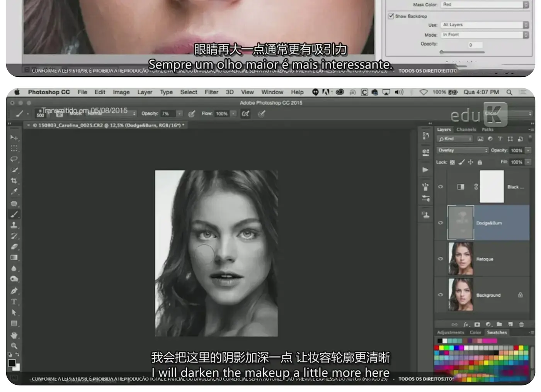Screen dimensions: 541x392
Task: Hide the Background layer
Action: tap(441, 295)
